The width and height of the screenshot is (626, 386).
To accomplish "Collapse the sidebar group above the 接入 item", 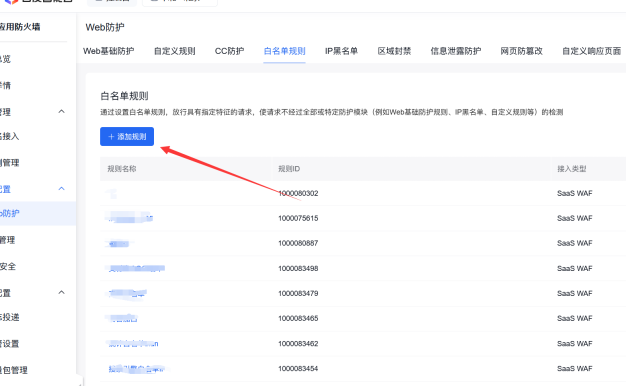I will (61, 111).
